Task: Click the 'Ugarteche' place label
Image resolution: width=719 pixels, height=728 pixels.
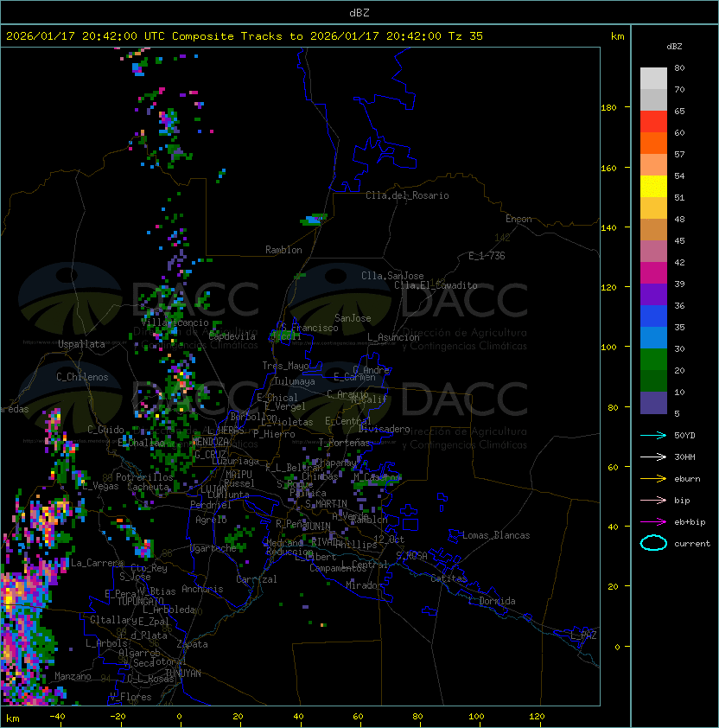Action: coord(213,548)
